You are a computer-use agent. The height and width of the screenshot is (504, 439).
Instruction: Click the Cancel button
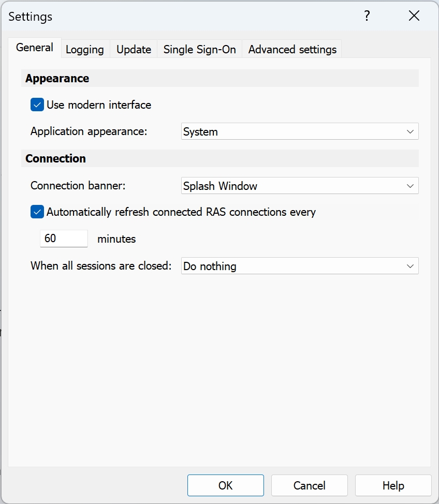309,485
